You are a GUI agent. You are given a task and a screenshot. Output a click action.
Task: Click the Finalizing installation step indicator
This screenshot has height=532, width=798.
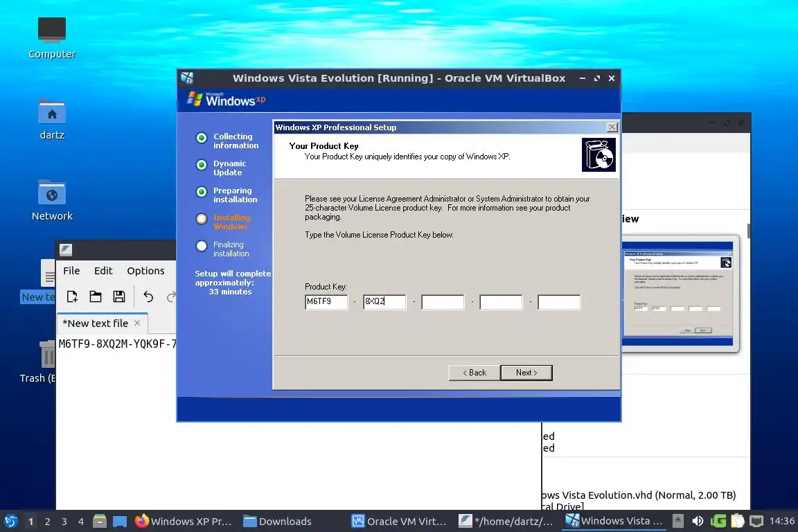point(202,246)
